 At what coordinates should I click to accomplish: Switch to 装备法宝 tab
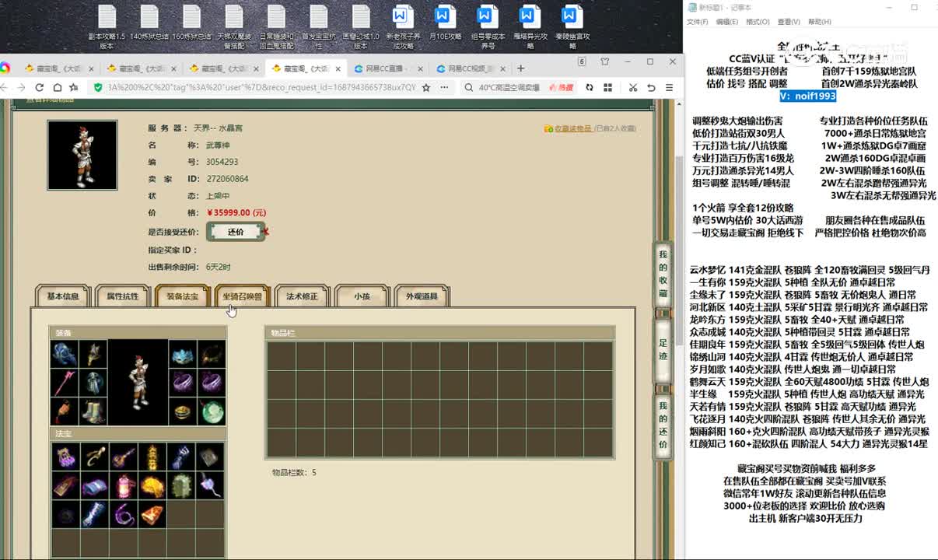(182, 296)
